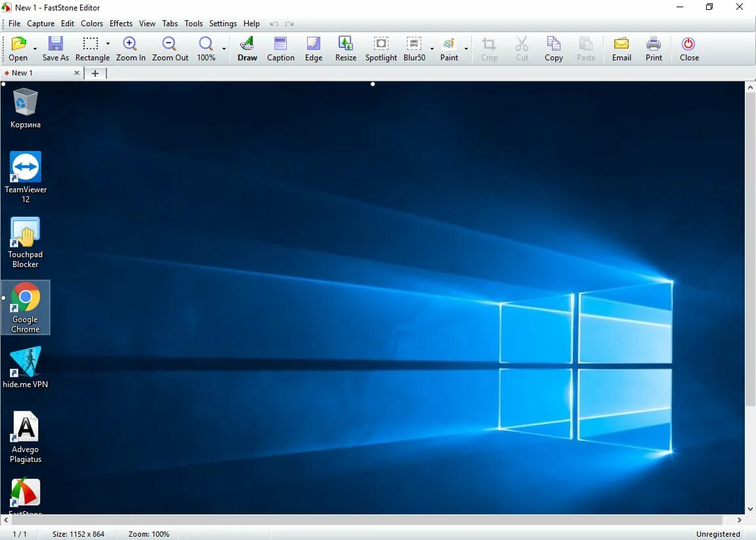
Task: Copy the image to clipboard
Action: pyautogui.click(x=553, y=49)
